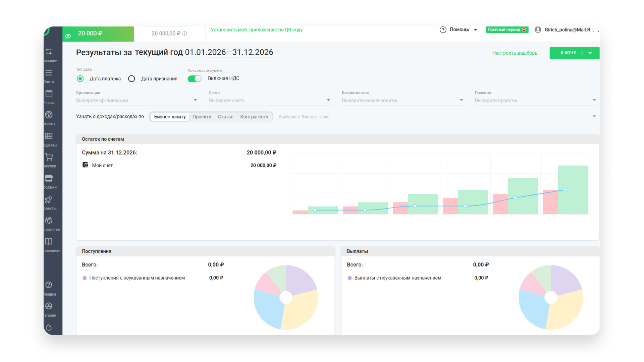This screenshot has width=644, height=362.
Task: Click the 'Настроить дашборд' link
Action: tap(515, 53)
